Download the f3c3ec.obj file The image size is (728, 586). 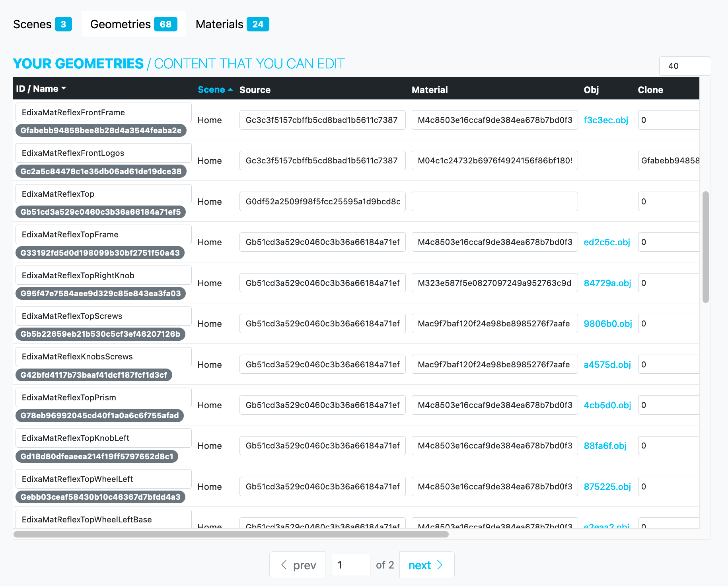pyautogui.click(x=605, y=120)
